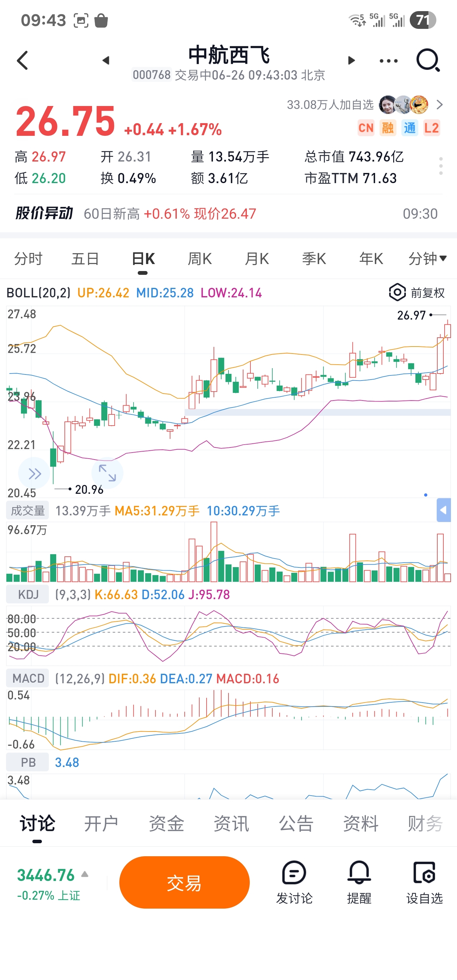The height and width of the screenshot is (980, 457).
Task: Select the 周K weekly tab
Action: [x=200, y=259]
